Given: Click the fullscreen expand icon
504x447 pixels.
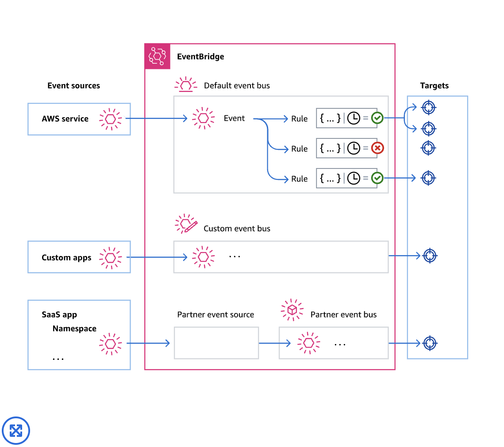Looking at the screenshot, I should point(16,431).
